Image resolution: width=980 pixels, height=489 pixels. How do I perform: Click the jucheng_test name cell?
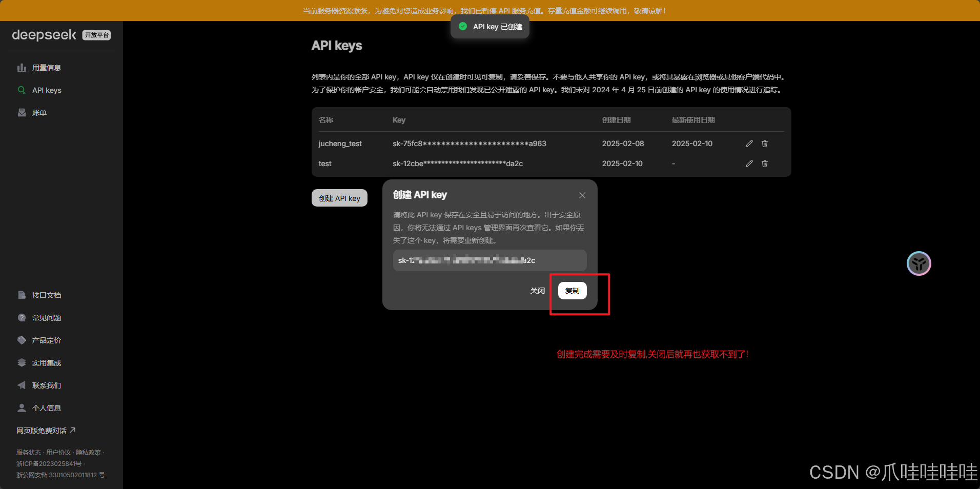(340, 144)
